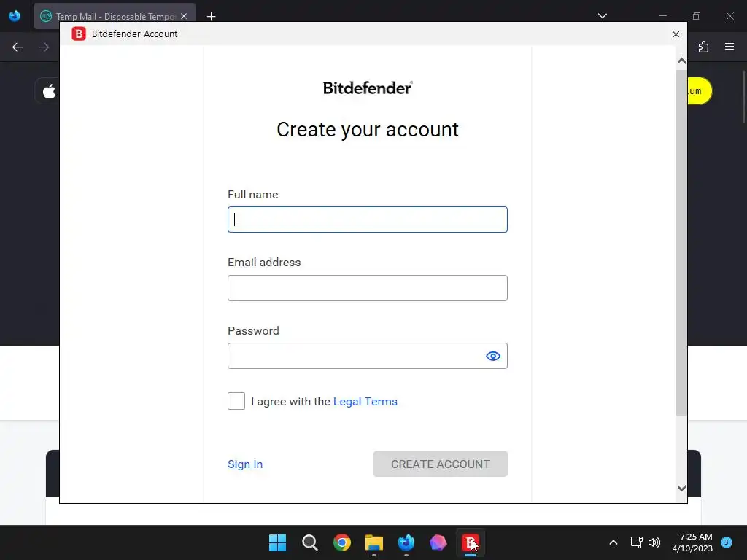Toggle password visibility eye icon

click(492, 356)
